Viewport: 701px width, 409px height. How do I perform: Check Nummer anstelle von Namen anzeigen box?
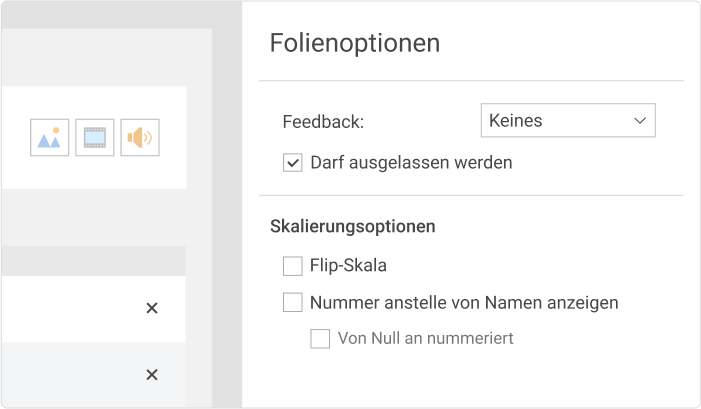pyautogui.click(x=293, y=303)
